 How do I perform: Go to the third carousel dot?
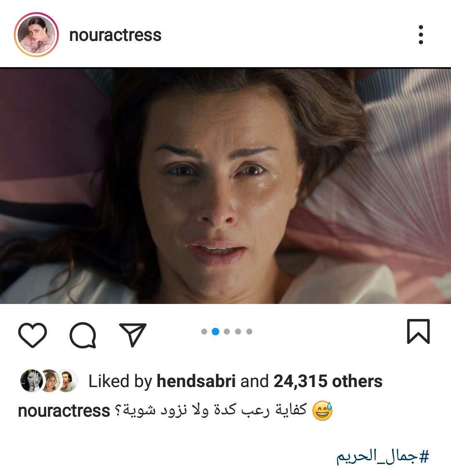coord(227,332)
